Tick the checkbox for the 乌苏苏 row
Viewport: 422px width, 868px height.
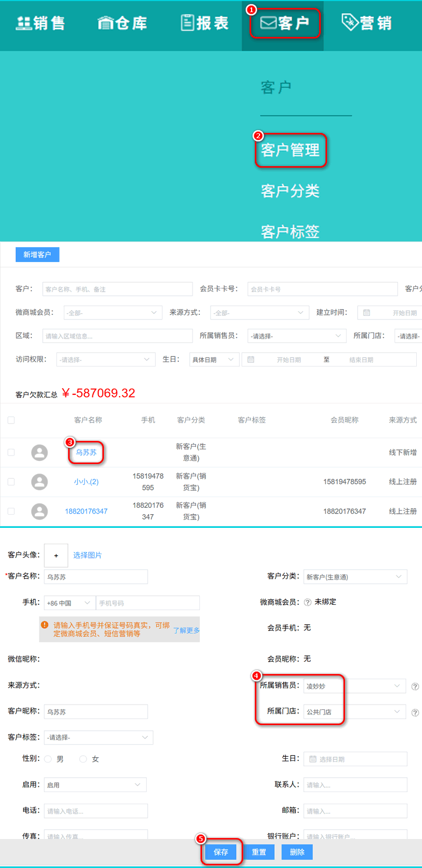[11, 452]
